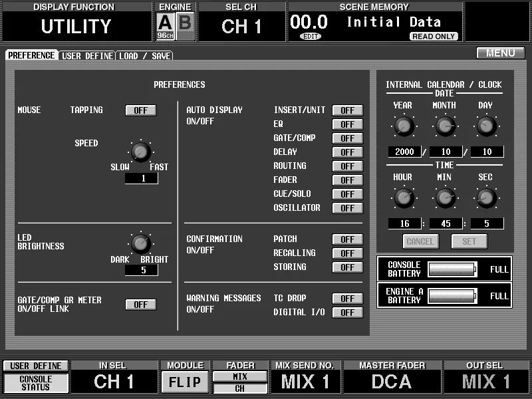Toggle Digital I/O warning messages
This screenshot has height=399, width=532.
coord(347,312)
